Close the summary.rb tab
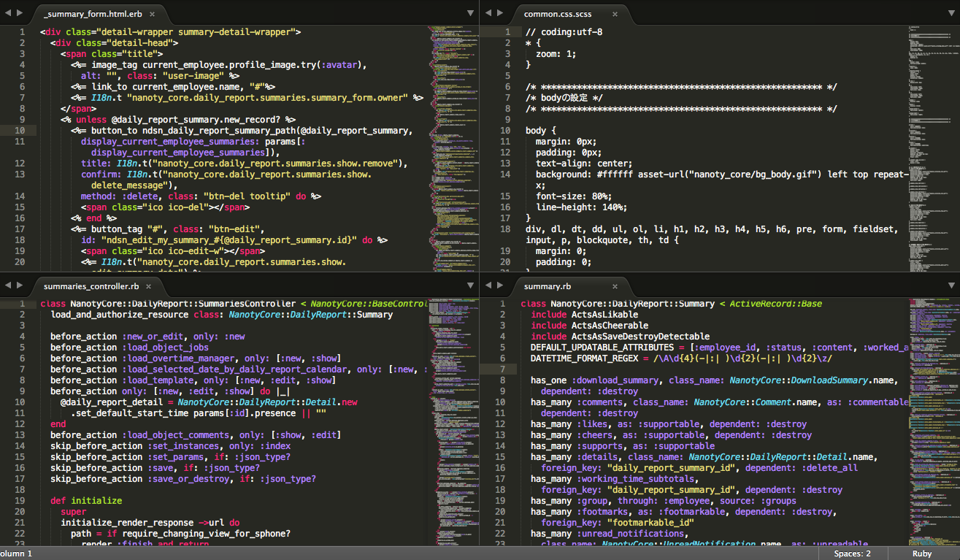 [614, 286]
